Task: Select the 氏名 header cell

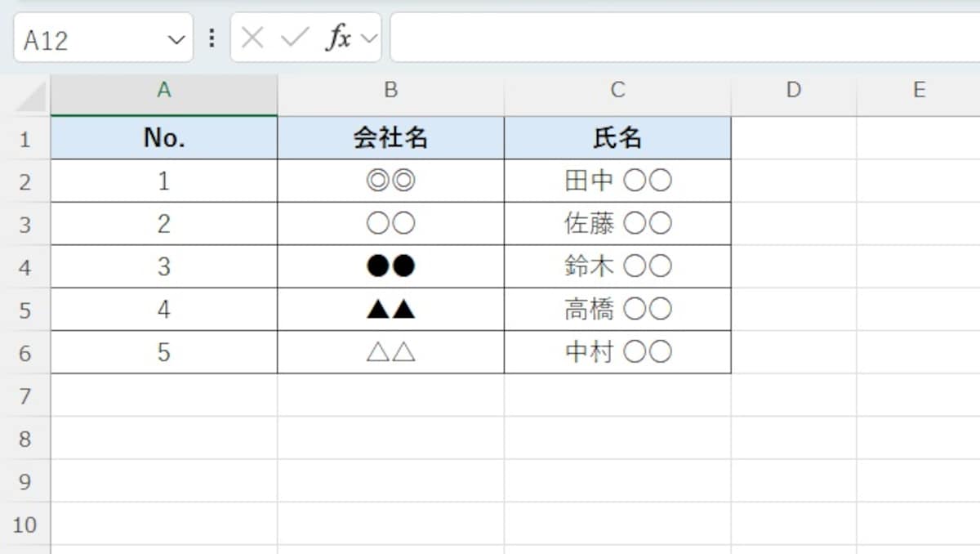Action: click(x=617, y=137)
